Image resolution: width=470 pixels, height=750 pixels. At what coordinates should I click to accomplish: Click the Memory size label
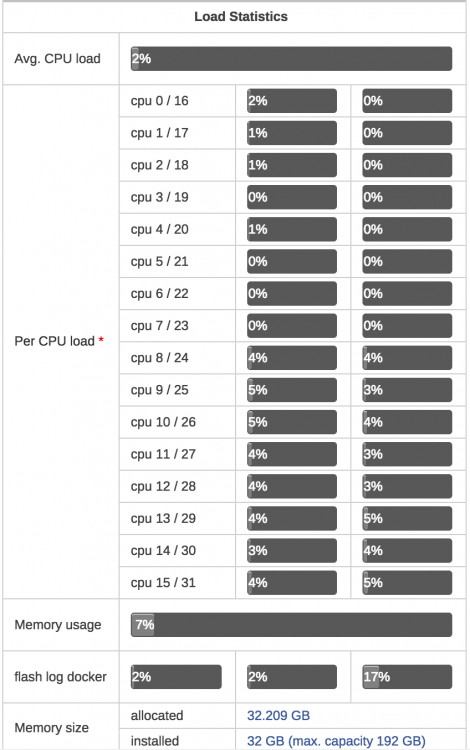click(52, 728)
